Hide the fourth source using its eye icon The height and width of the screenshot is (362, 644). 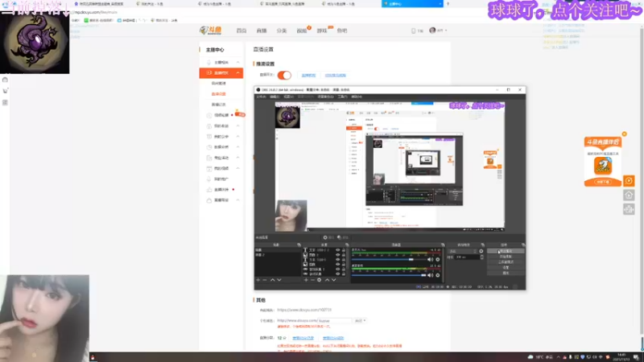click(338, 265)
